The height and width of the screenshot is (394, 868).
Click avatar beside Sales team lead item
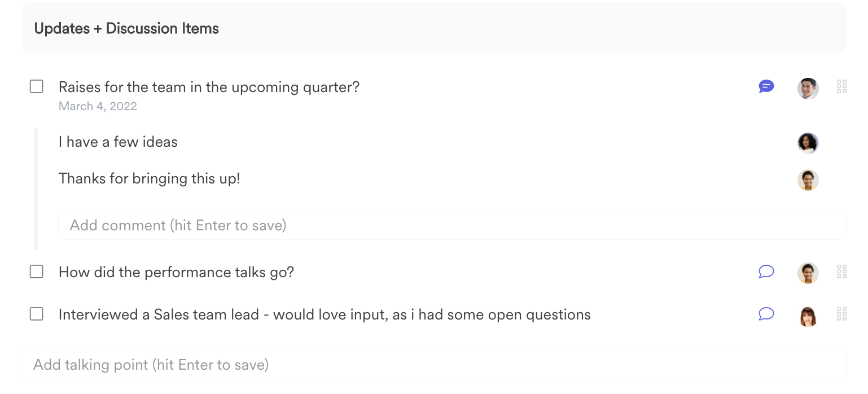click(808, 316)
